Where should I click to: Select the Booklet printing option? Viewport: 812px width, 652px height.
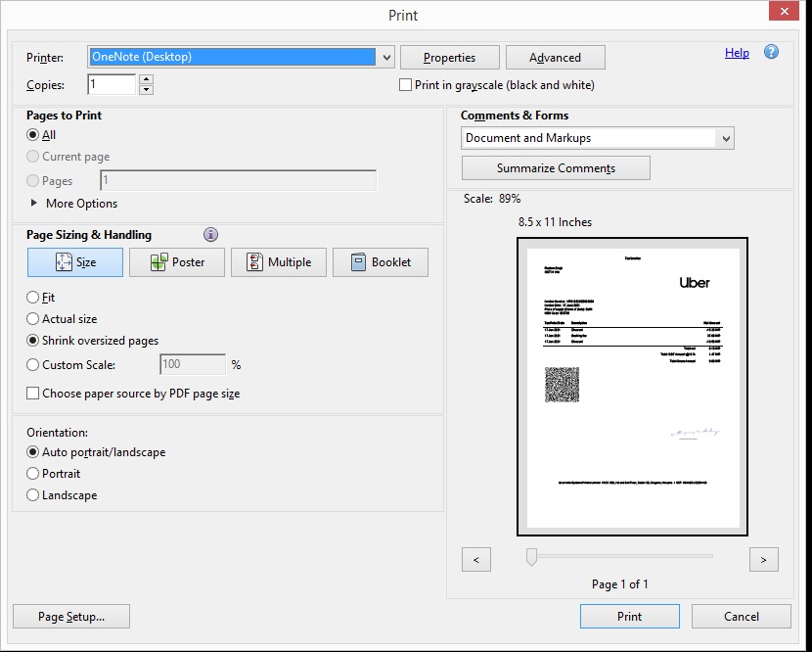(381, 262)
